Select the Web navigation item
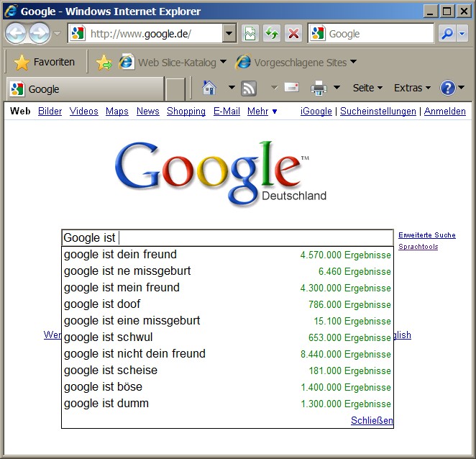The width and height of the screenshot is (476, 459). tap(20, 112)
